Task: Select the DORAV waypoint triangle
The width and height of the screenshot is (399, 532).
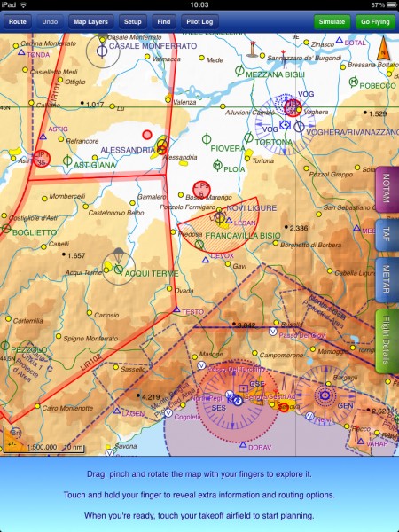Action: 243,444
